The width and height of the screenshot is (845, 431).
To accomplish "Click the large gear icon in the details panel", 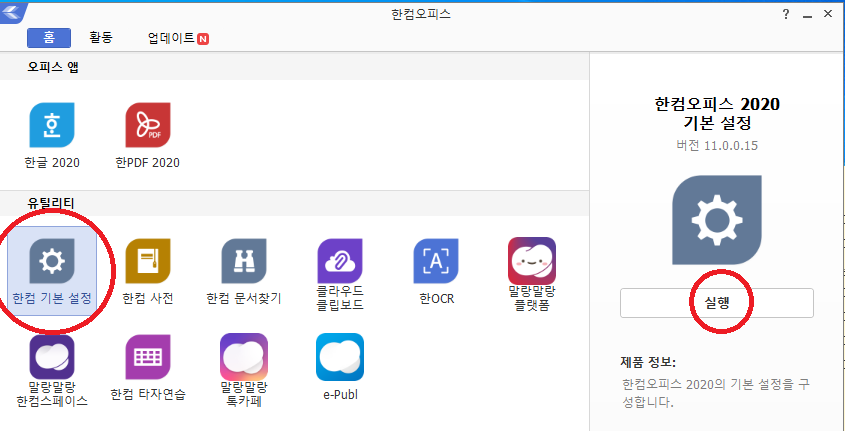I will click(717, 220).
